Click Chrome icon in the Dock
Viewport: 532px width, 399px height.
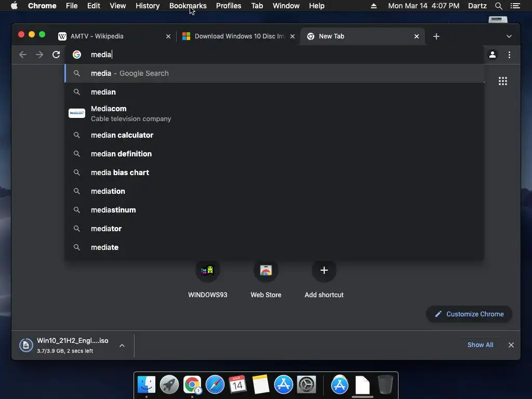click(x=192, y=384)
